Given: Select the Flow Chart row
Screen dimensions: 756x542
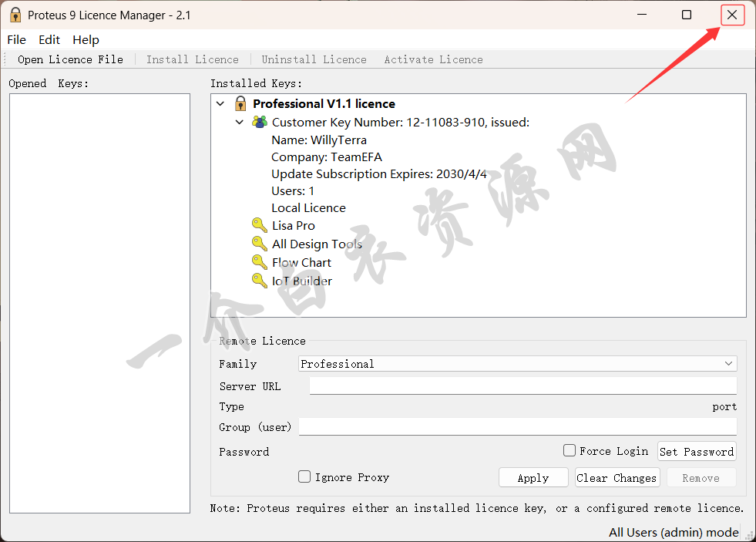Looking at the screenshot, I should tap(301, 262).
